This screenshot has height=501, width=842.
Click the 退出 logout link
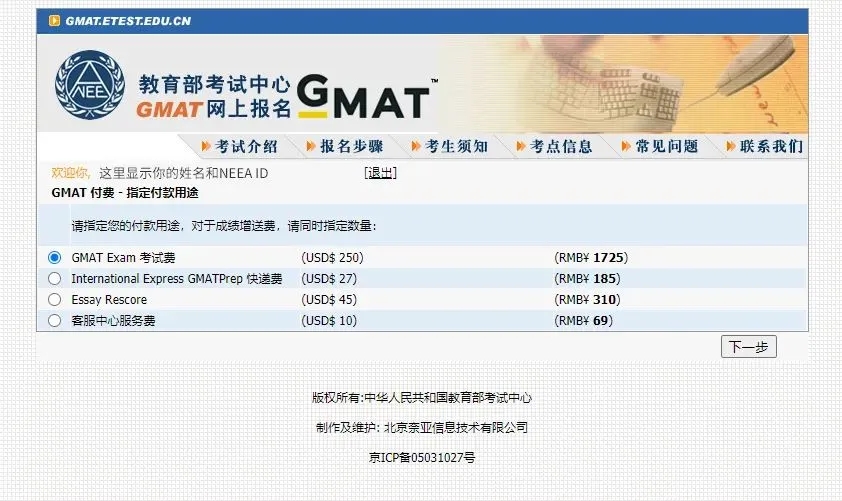(x=380, y=173)
